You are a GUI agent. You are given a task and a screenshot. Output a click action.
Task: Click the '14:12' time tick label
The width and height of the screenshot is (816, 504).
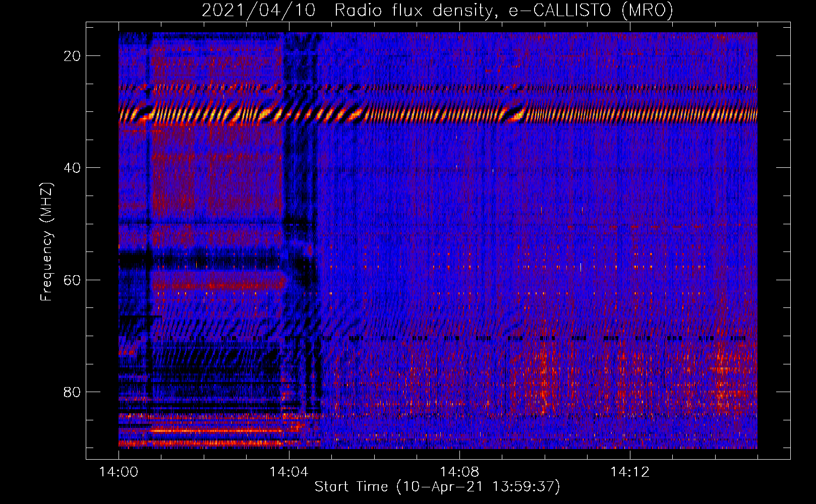pyautogui.click(x=630, y=472)
